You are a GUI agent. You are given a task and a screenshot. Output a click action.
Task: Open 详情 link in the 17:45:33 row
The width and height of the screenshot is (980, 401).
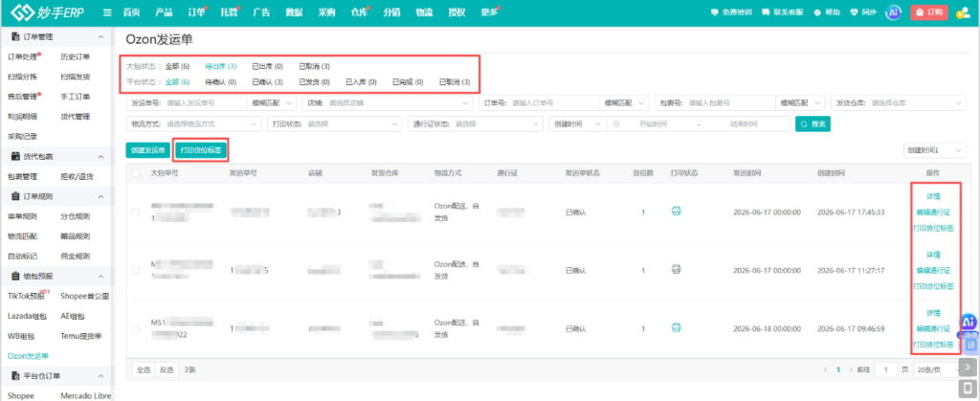coord(933,197)
